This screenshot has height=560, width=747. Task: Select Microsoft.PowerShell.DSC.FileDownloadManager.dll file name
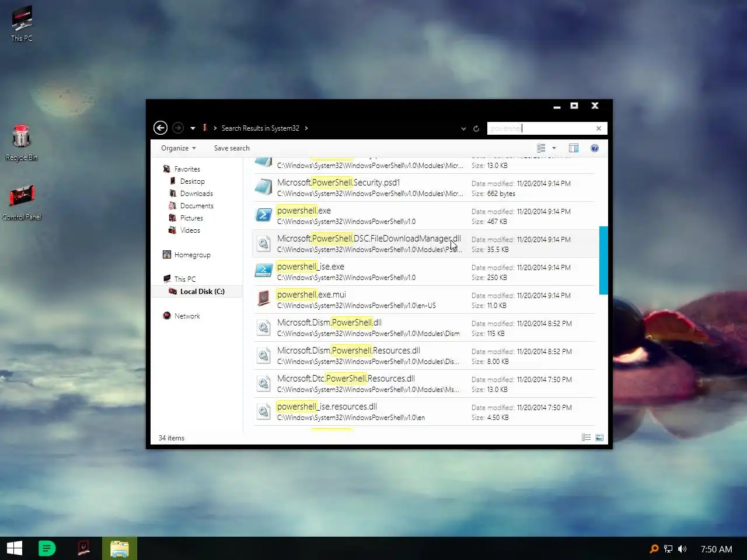369,239
